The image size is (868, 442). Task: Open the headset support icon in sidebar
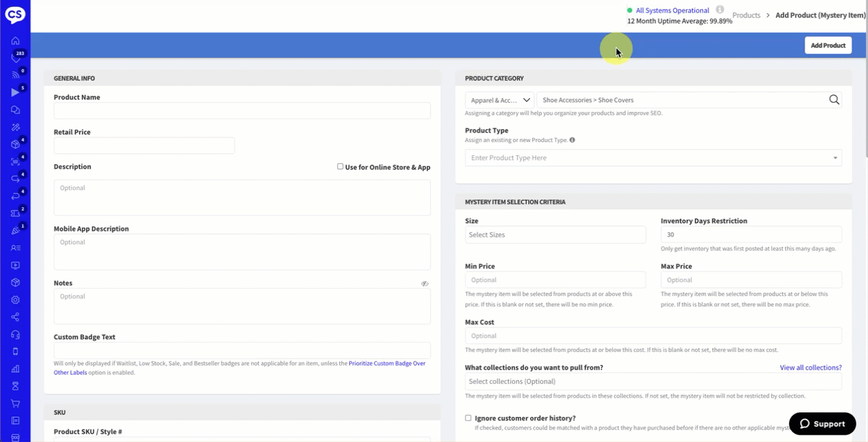pos(15,334)
